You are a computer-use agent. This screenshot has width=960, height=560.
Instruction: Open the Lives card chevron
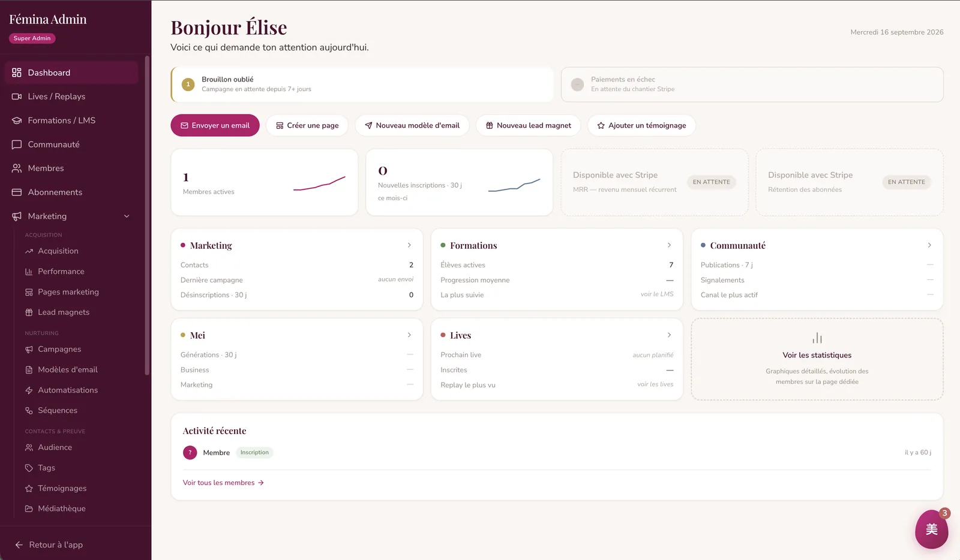[669, 335]
